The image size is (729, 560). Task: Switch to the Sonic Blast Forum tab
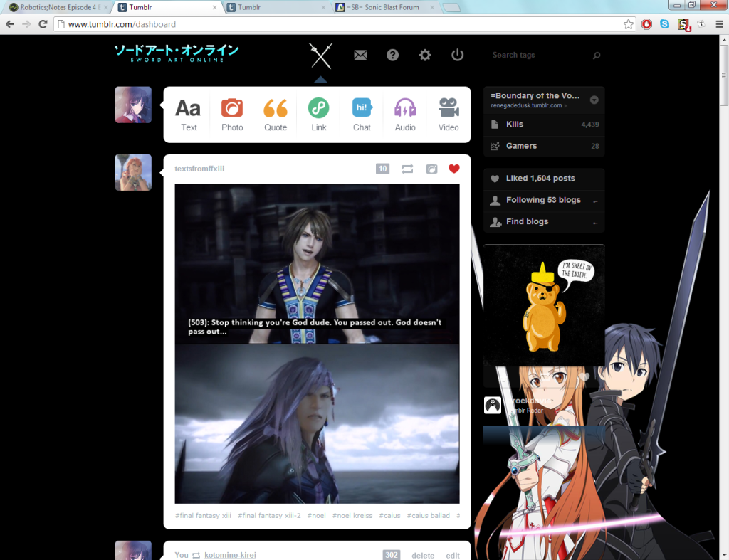384,8
